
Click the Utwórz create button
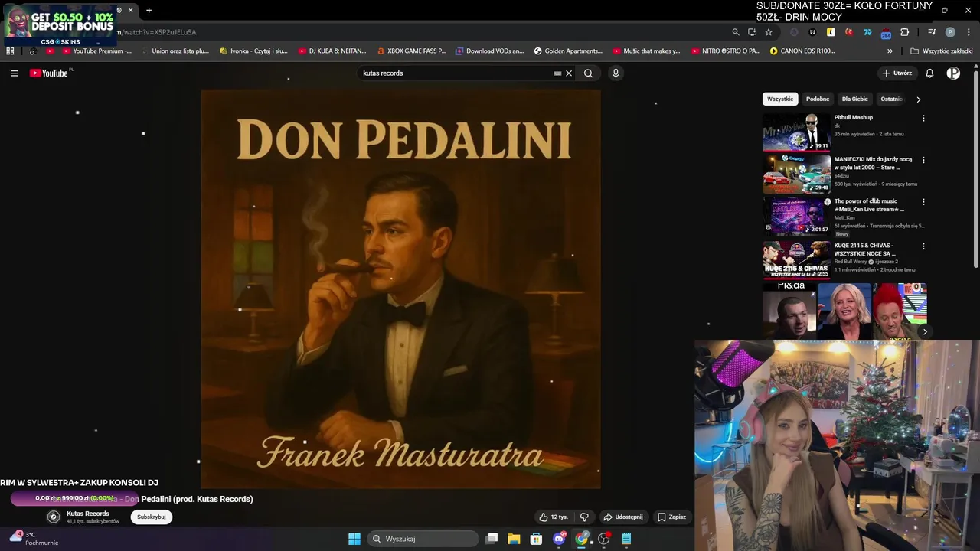897,73
